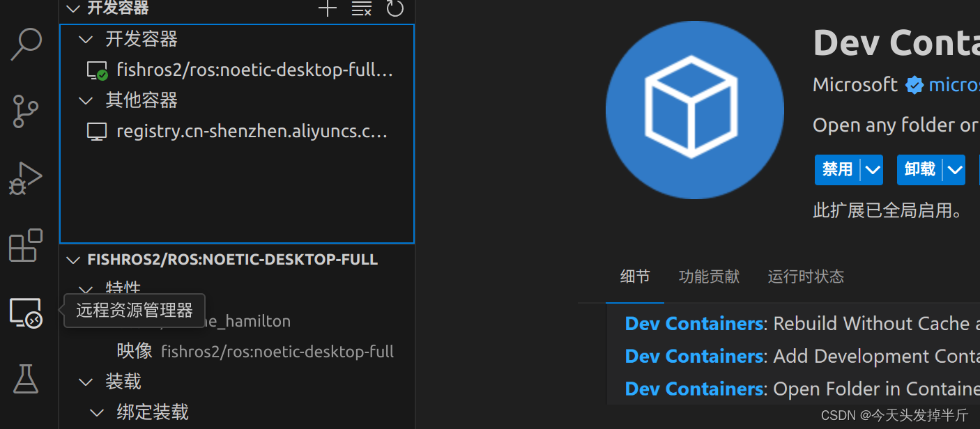Collapse the 开发容器 tree section
Image resolution: width=980 pixels, height=429 pixels.
[x=85, y=39]
